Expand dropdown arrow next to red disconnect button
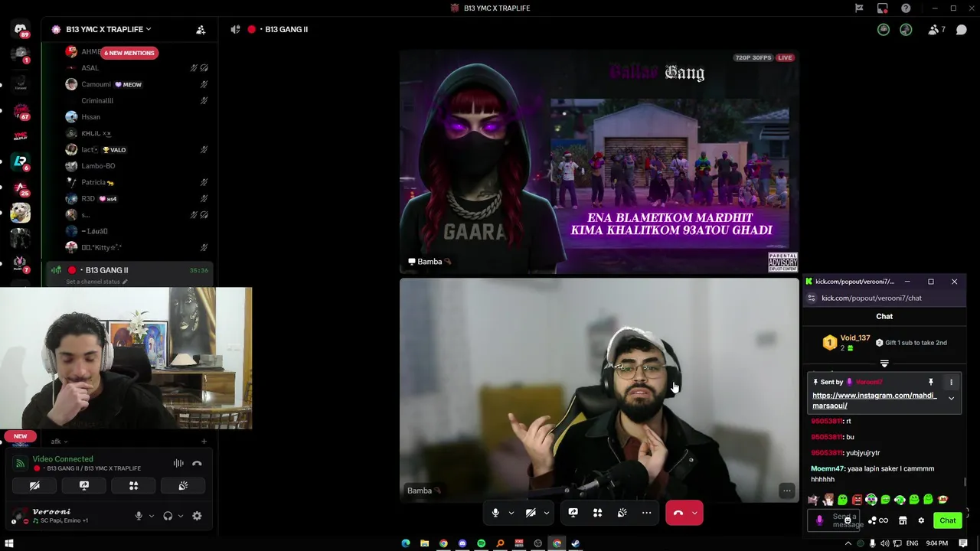Screen dimensions: 980x551 (x=694, y=513)
